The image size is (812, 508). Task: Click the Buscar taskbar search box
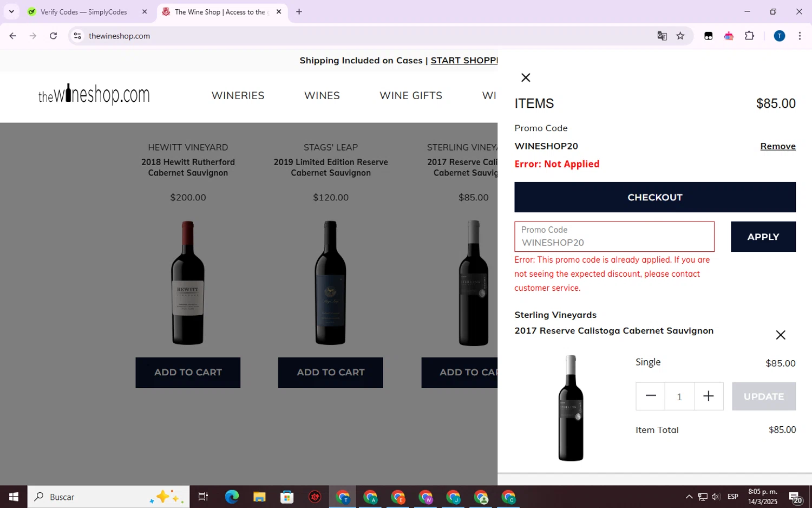point(108,497)
